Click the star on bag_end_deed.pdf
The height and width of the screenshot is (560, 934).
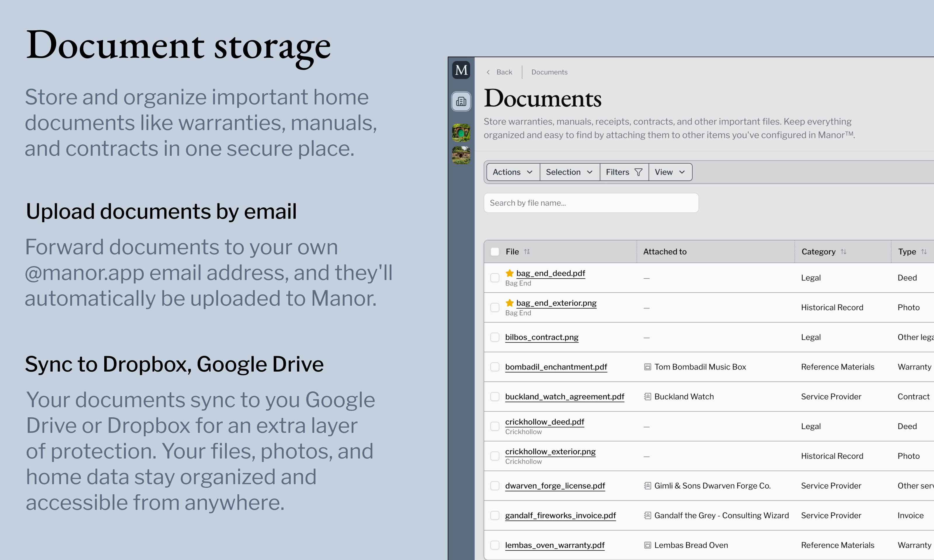(x=510, y=273)
